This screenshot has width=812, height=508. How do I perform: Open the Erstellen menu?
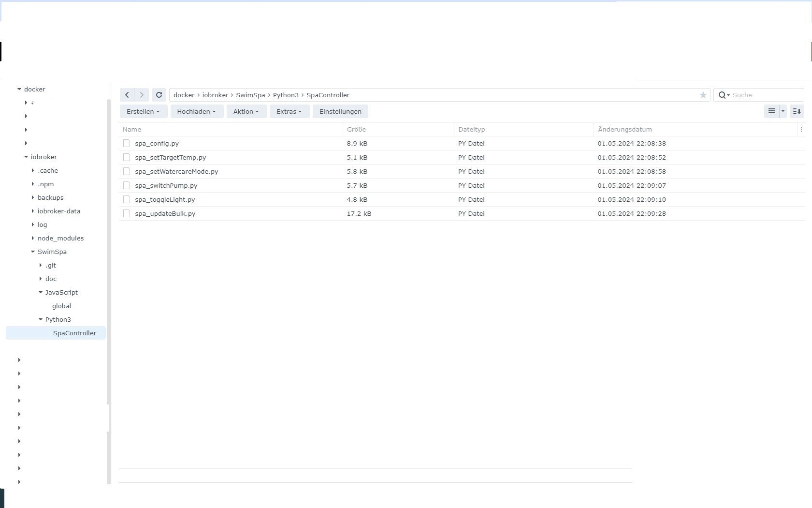point(144,111)
